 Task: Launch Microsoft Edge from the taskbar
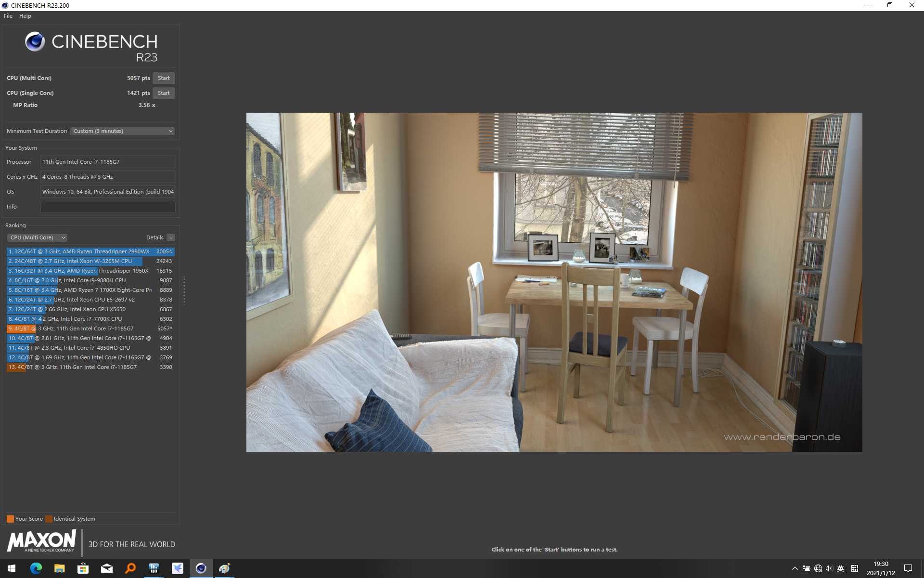(x=36, y=568)
